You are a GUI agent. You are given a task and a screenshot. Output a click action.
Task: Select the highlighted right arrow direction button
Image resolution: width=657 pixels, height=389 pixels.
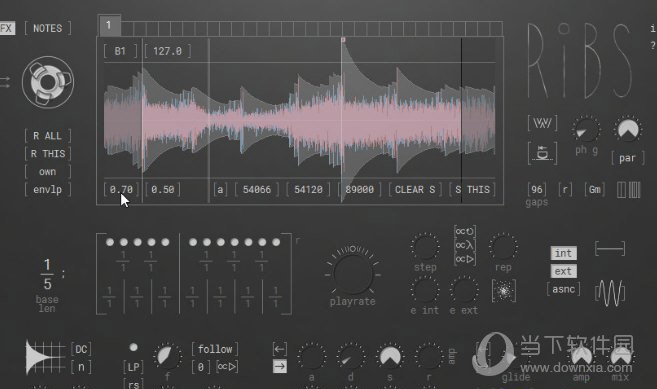[x=280, y=366]
